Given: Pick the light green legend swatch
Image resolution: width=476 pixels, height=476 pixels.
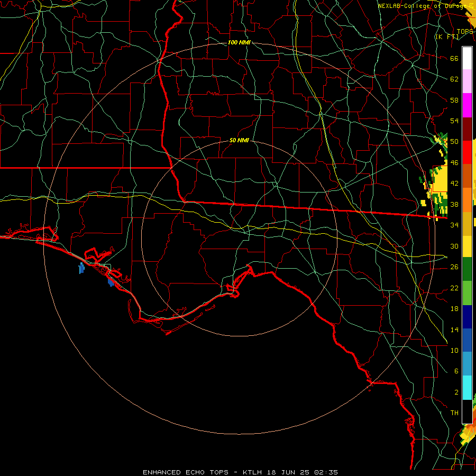Looking at the screenshot, I should click(467, 293).
